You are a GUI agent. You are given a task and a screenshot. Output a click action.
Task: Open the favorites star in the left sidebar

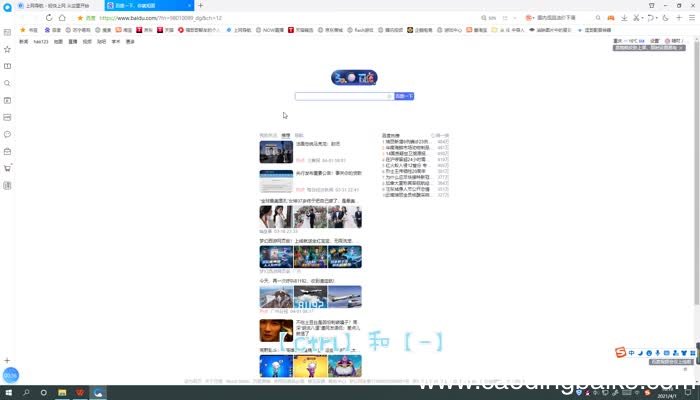[x=7, y=49]
